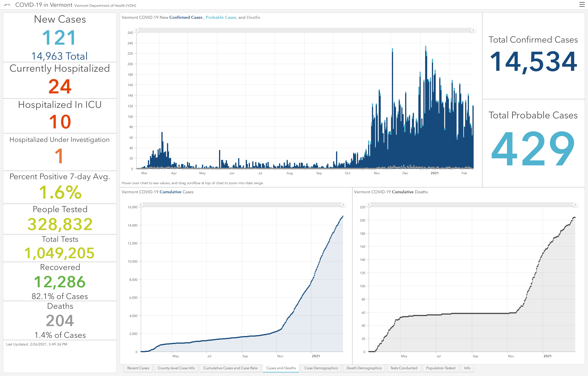This screenshot has height=376, width=588.
Task: Open the Population Tested tab
Action: 440,368
